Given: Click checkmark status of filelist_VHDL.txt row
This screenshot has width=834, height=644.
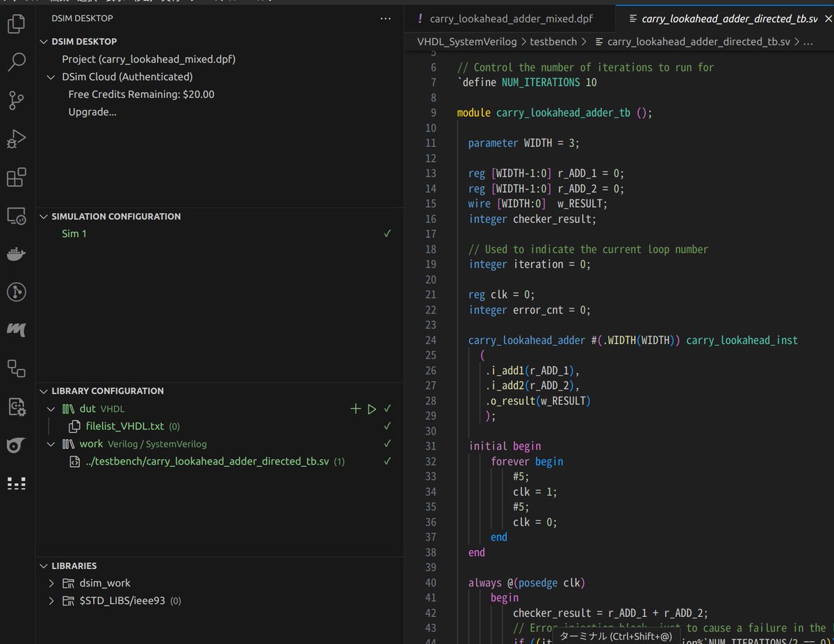Looking at the screenshot, I should [388, 427].
